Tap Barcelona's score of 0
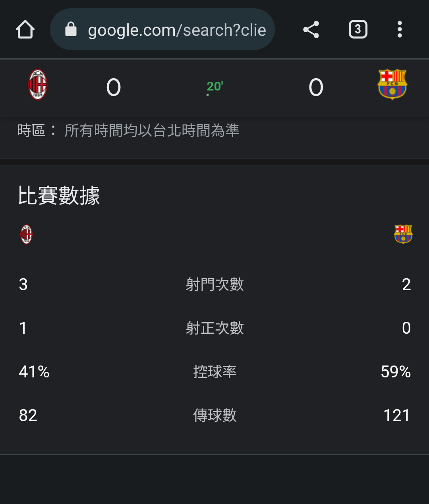The width and height of the screenshot is (429, 504). click(316, 87)
